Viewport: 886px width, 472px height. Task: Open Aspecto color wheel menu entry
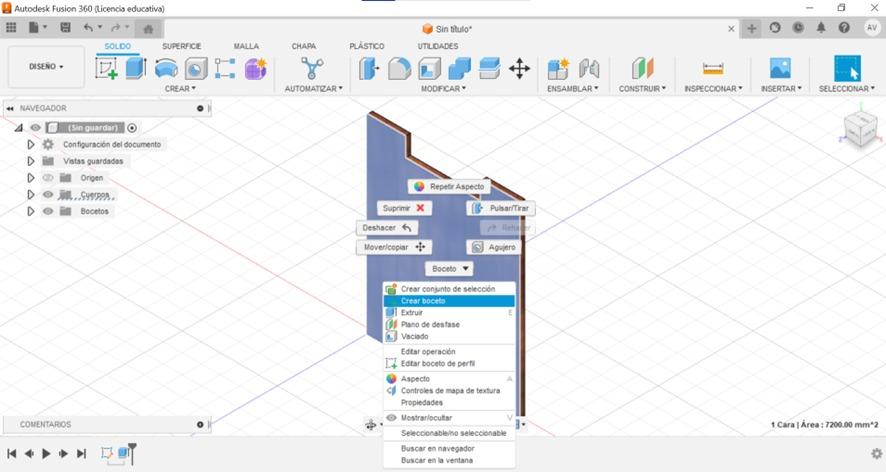449,379
